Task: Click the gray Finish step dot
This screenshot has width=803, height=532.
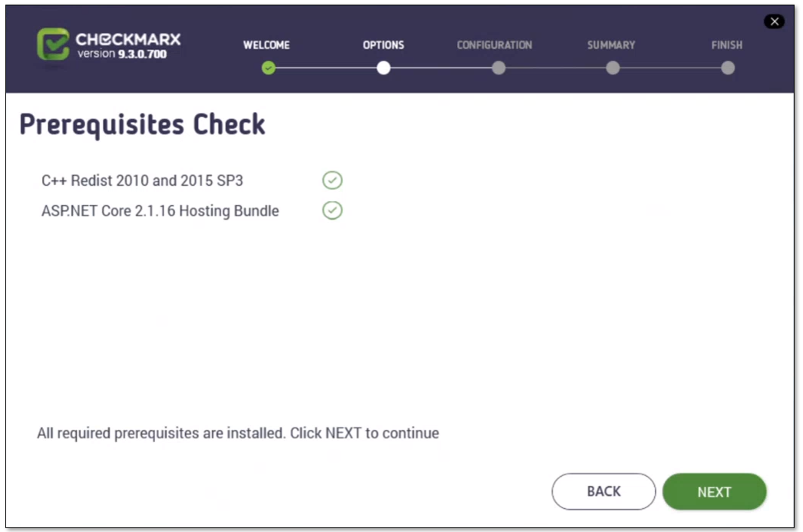Action: pyautogui.click(x=728, y=68)
